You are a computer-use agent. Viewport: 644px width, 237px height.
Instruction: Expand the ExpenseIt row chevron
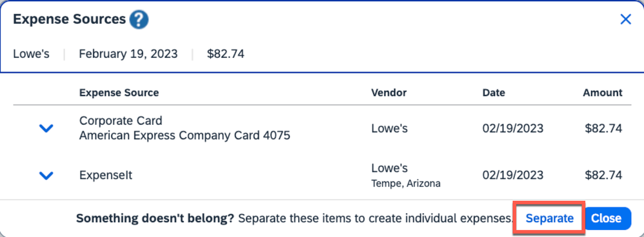click(x=46, y=175)
